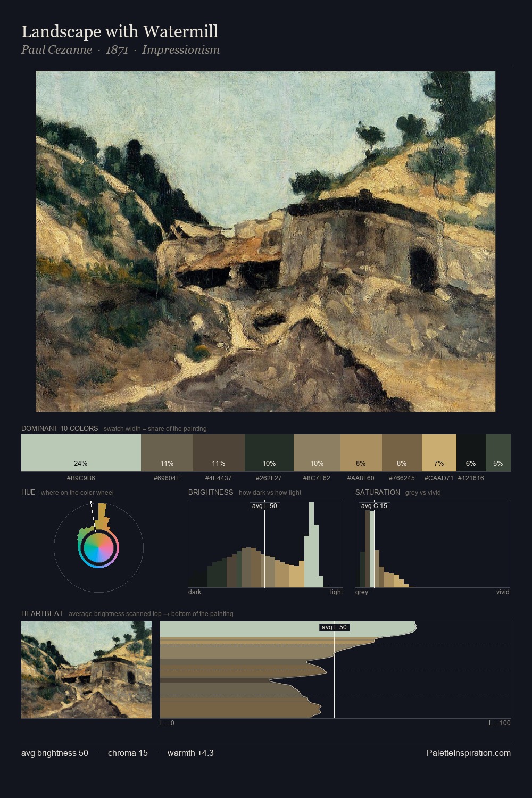This screenshot has width=532, height=798.
Task: Choose the #AA8F60 tan swatch
Action: tap(361, 453)
